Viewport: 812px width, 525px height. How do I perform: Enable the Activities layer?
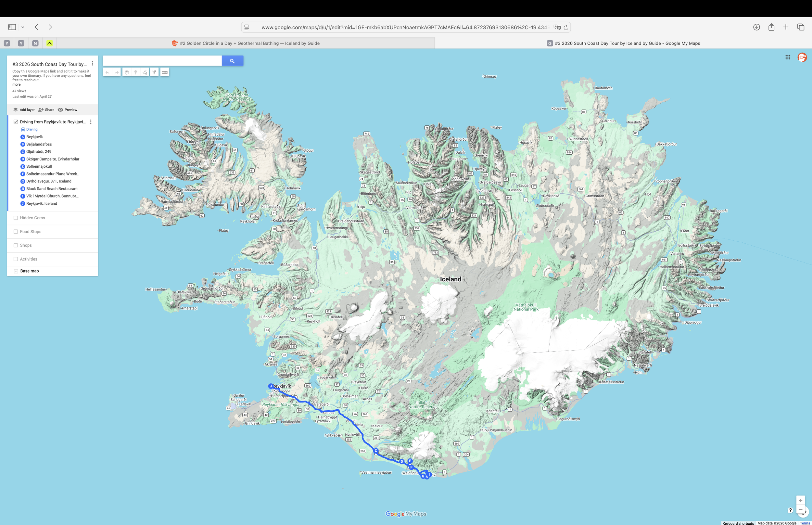point(16,259)
